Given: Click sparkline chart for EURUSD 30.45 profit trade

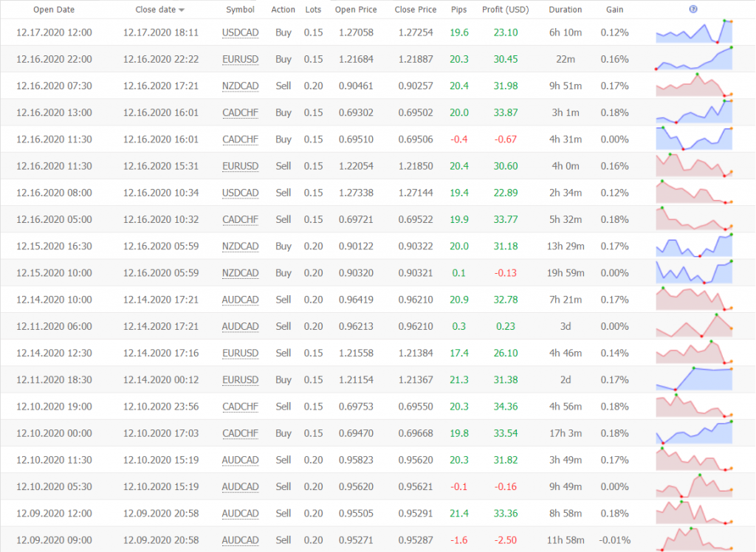Looking at the screenshot, I should [694, 58].
